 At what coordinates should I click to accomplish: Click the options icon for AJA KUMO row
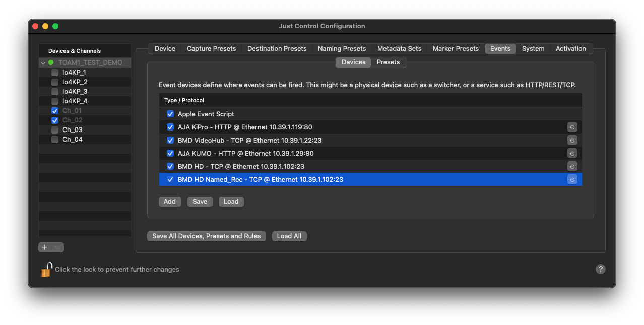[x=572, y=154]
